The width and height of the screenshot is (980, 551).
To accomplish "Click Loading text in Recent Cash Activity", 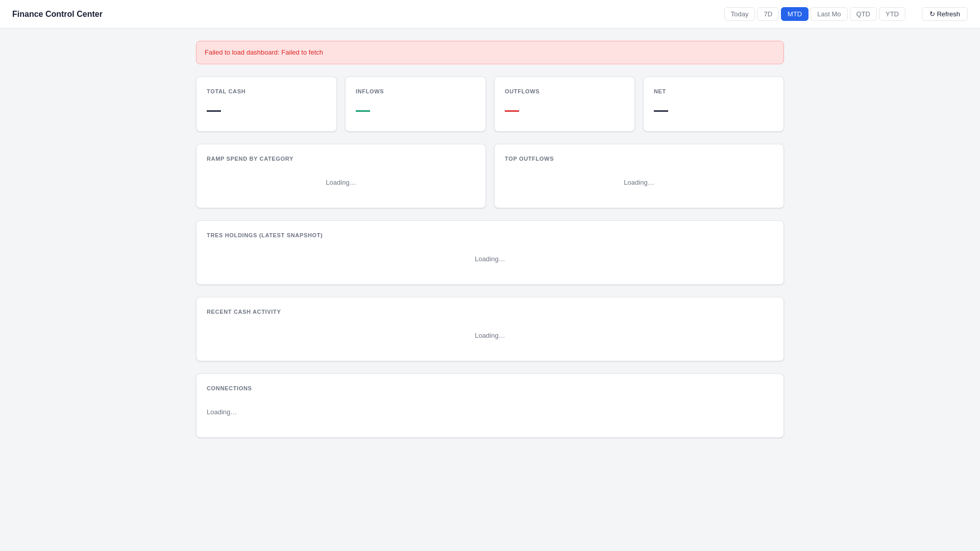I will coord(490,336).
